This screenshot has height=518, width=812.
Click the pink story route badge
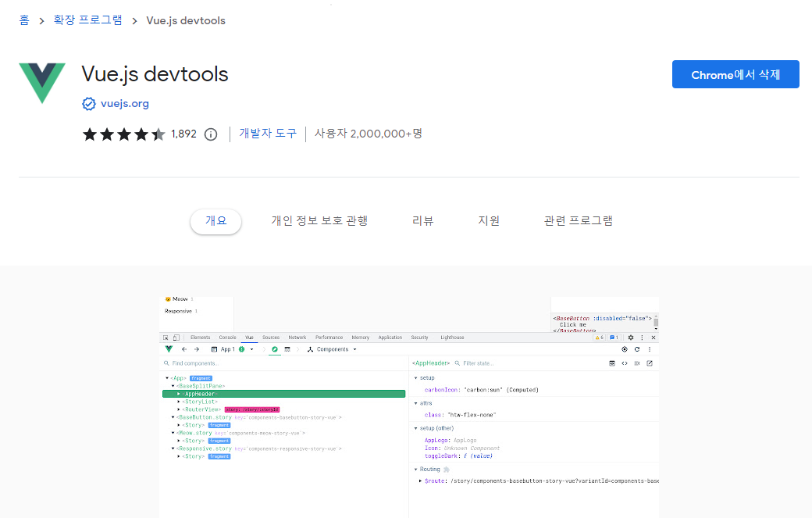[252, 409]
